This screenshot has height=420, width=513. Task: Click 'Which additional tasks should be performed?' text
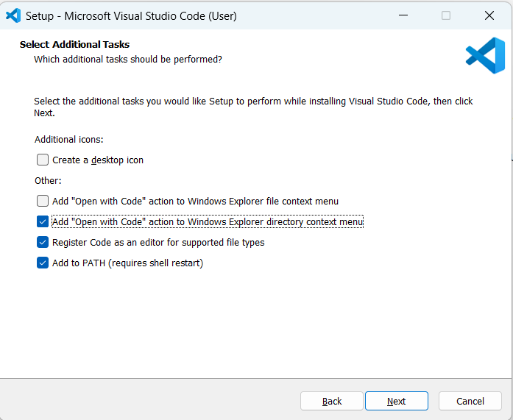pos(128,60)
